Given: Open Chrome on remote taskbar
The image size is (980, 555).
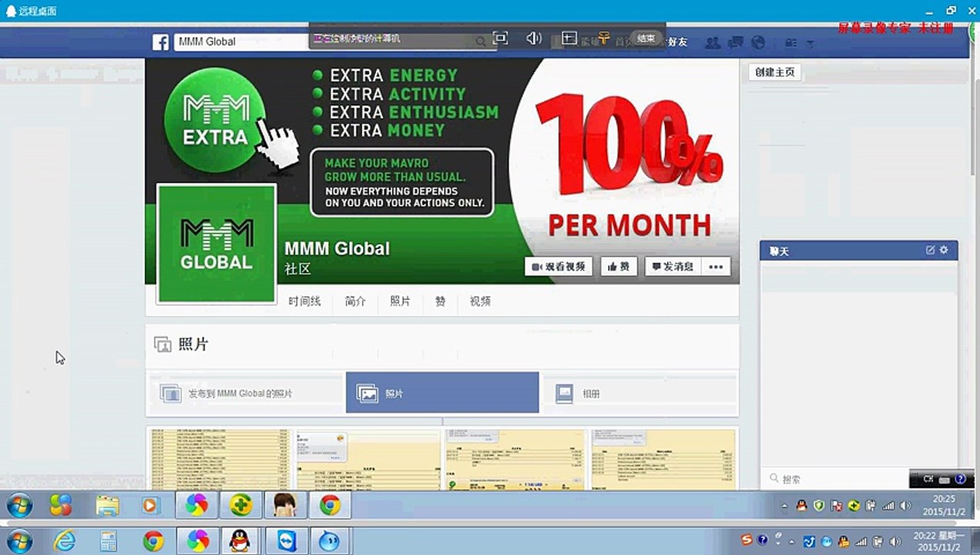Looking at the screenshot, I should pyautogui.click(x=330, y=506).
